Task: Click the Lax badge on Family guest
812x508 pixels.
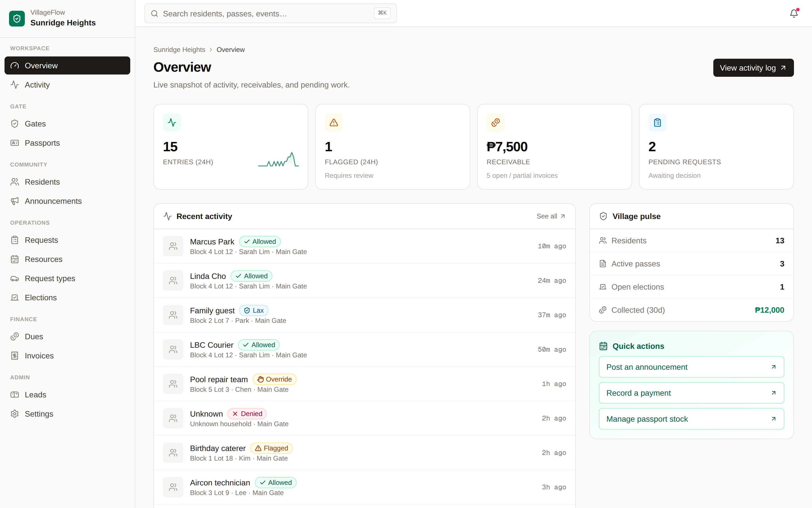Action: click(x=253, y=310)
